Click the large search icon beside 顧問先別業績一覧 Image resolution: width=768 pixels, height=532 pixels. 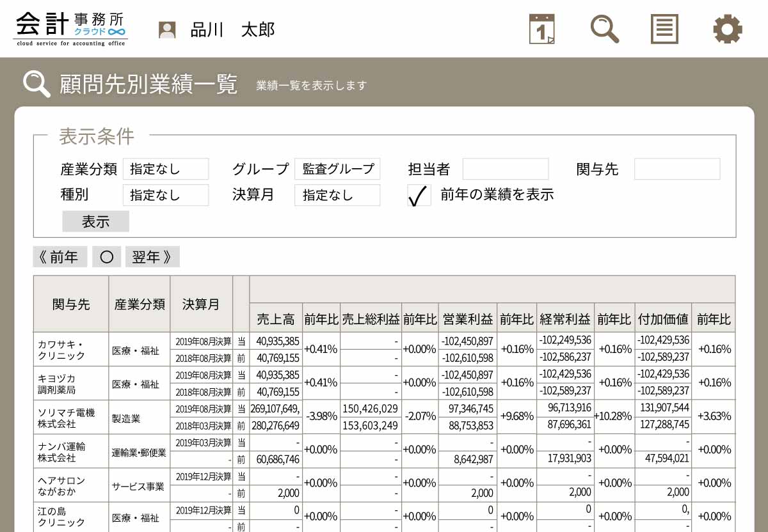coord(36,84)
